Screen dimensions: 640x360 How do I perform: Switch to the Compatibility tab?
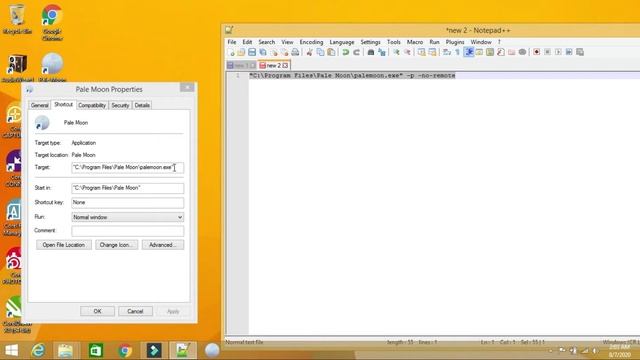[92, 105]
